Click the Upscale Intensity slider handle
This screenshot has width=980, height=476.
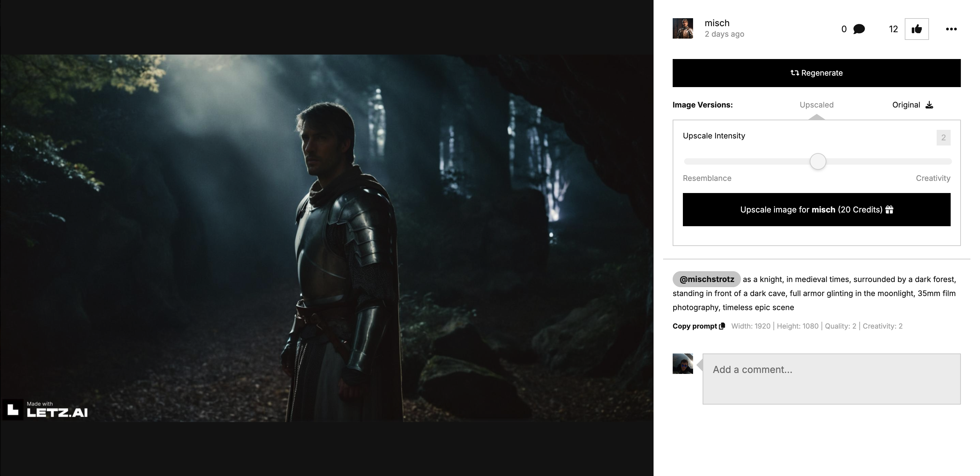[817, 161]
